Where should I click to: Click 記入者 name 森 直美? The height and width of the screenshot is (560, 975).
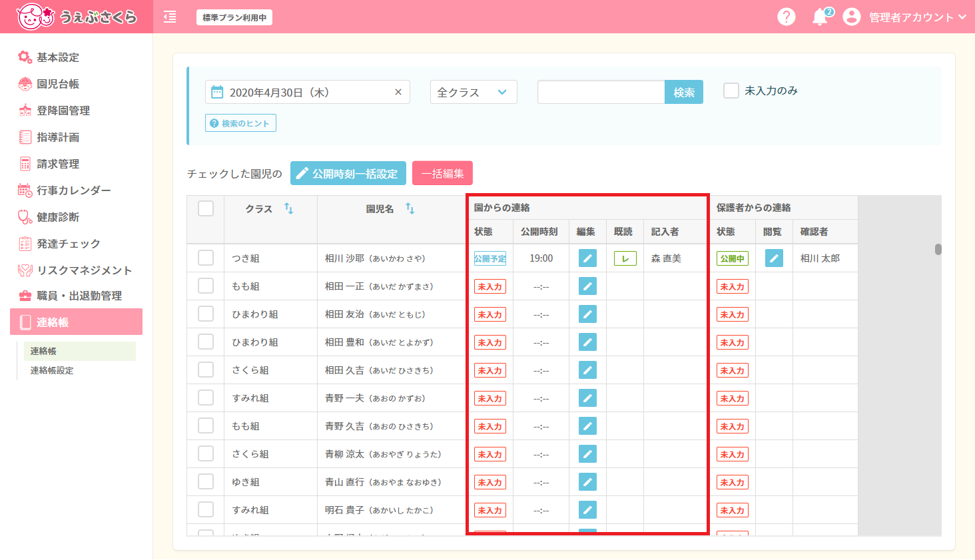(x=666, y=258)
